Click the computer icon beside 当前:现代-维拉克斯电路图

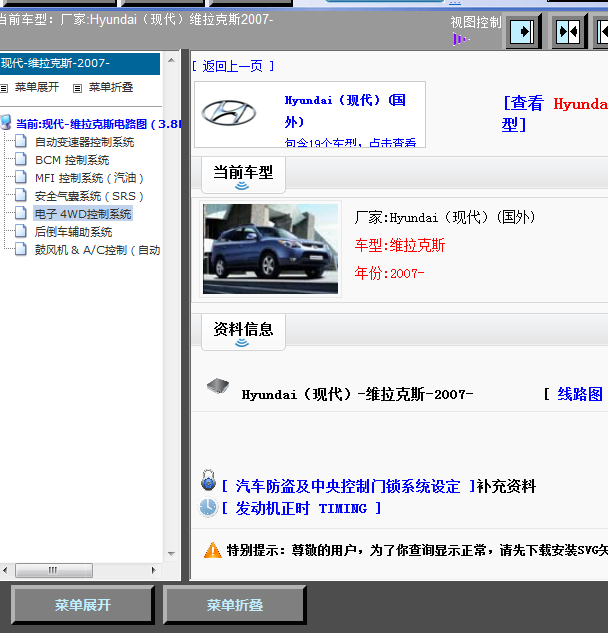6,122
